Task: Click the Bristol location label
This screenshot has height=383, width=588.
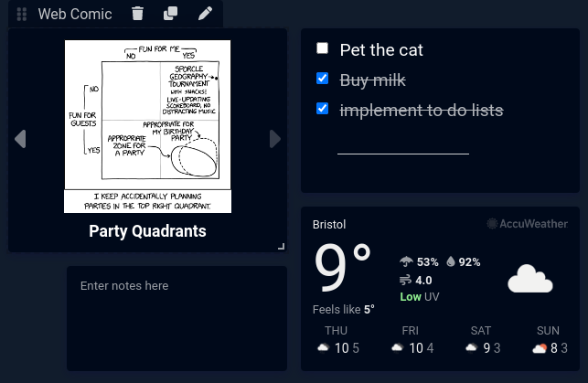Action: (329, 224)
